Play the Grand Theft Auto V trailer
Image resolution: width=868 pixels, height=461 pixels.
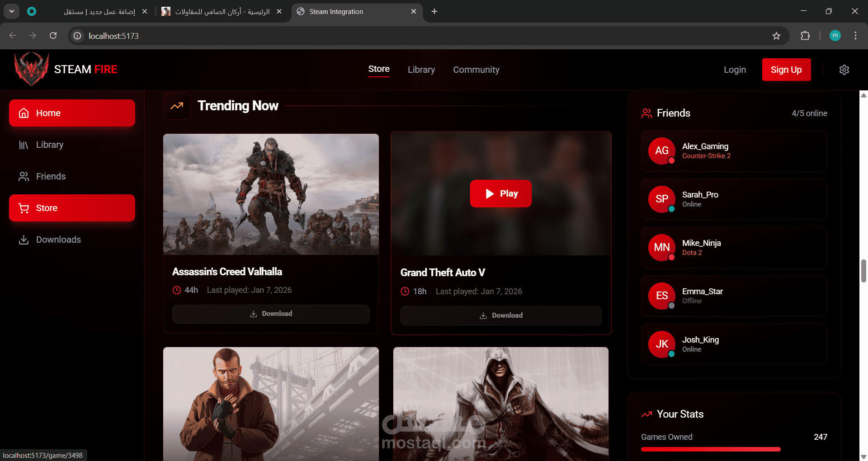(x=500, y=193)
